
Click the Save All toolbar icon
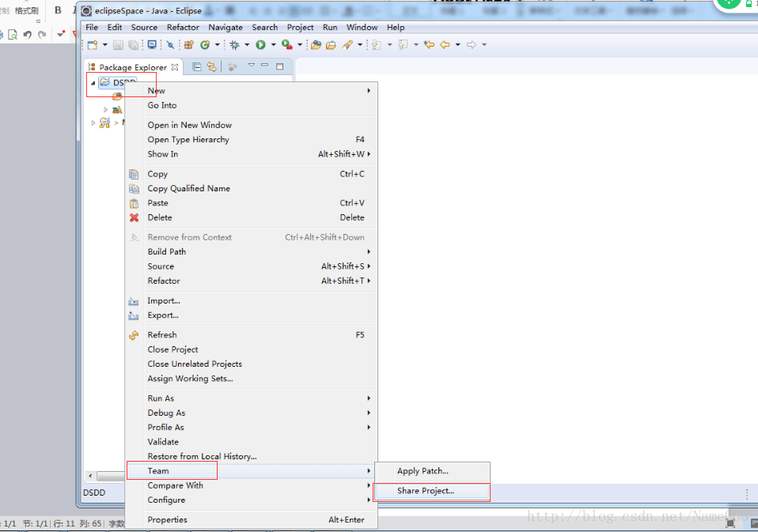click(x=134, y=45)
